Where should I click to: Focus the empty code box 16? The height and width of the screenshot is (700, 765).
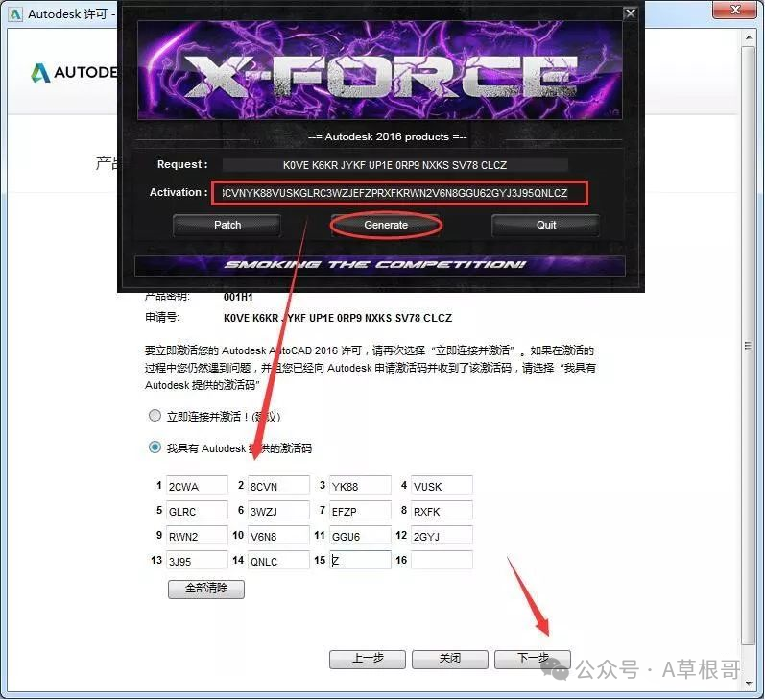[442, 560]
